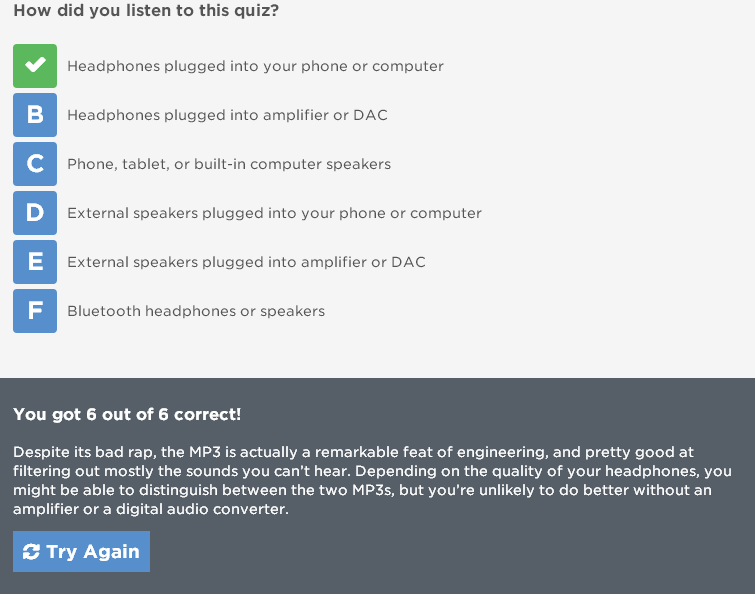The height and width of the screenshot is (594, 755).
Task: Click the 'You got 6 out of 6 correct!' result
Action: click(127, 414)
